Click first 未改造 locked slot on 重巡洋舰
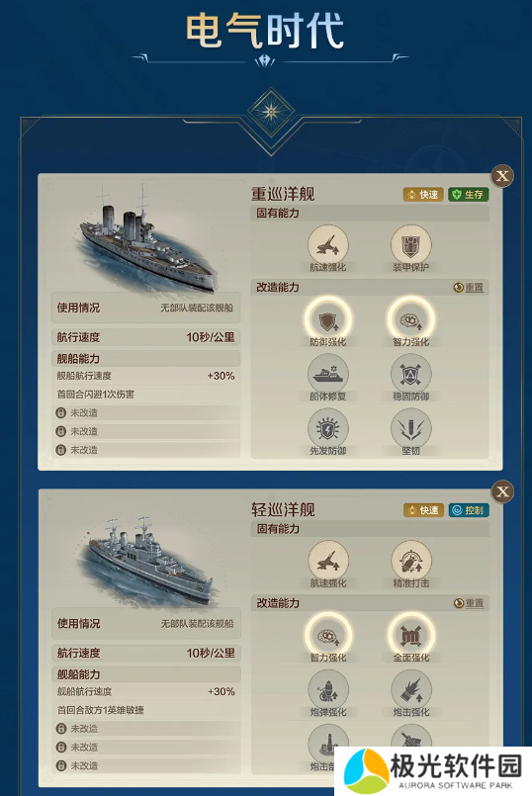The width and height of the screenshot is (532, 796). coord(146,412)
